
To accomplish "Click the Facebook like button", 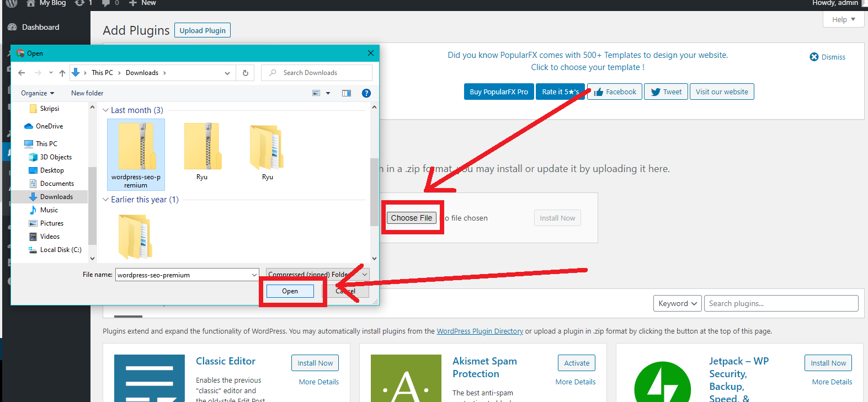I will [615, 92].
